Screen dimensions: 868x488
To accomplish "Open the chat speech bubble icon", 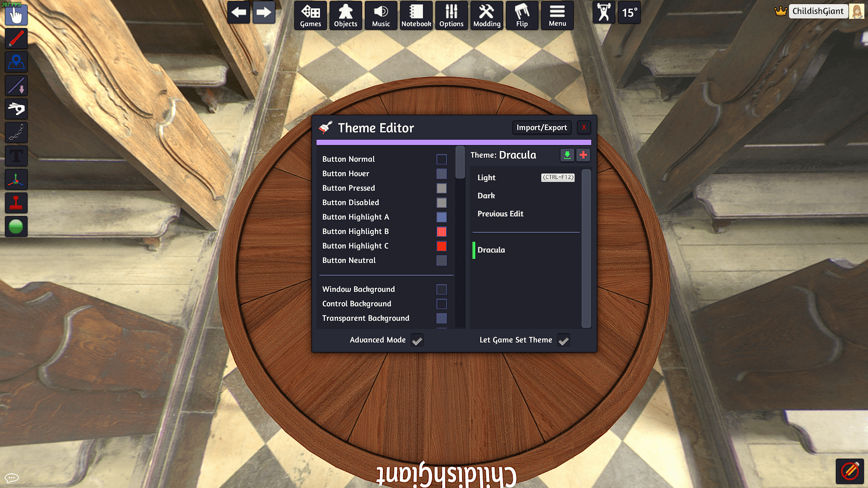I will pos(12,478).
